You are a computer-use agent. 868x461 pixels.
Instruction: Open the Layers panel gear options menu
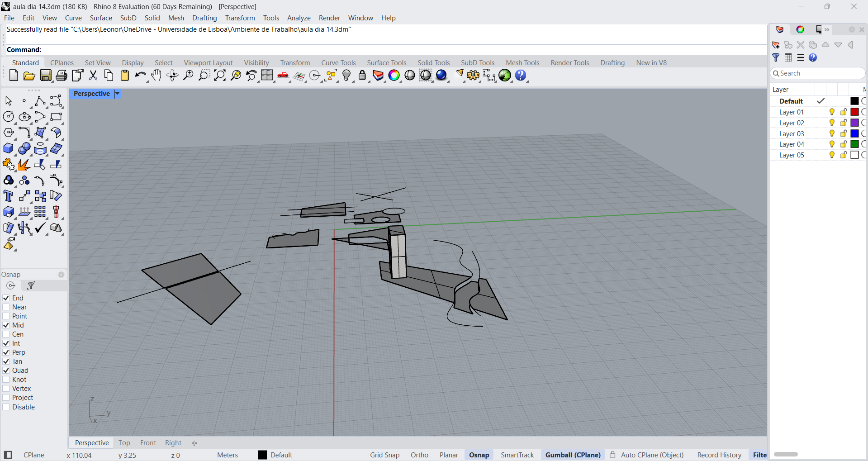[x=851, y=30]
